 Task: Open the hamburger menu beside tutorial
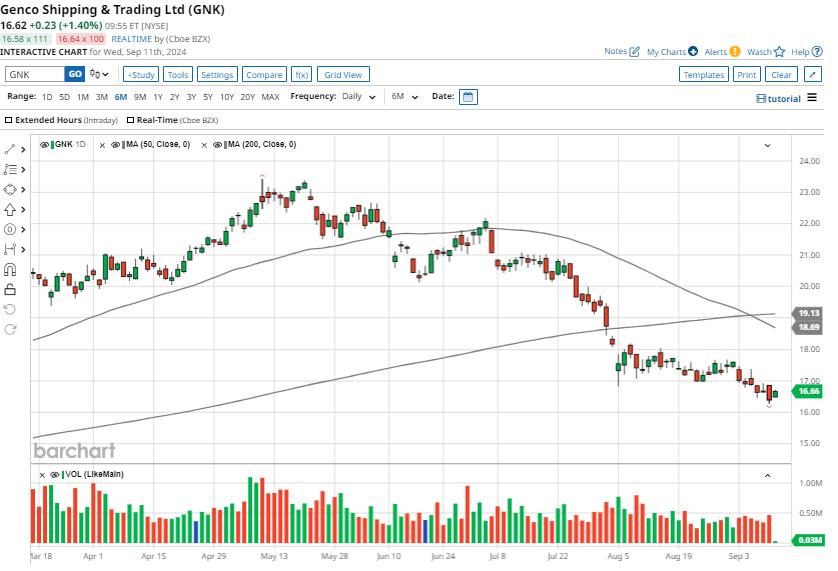812,98
